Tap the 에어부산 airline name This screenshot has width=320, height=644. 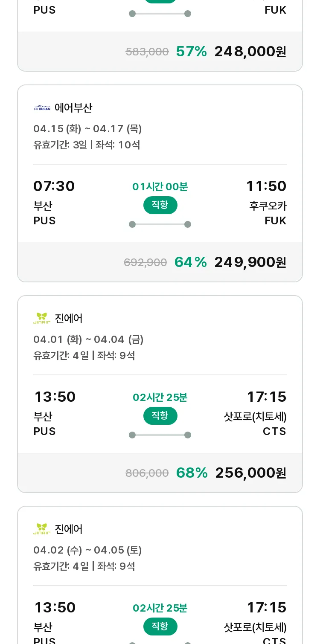[73, 108]
